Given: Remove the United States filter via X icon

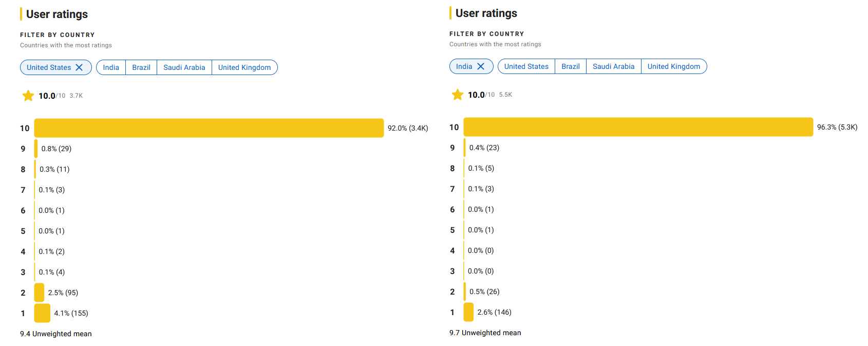Looking at the screenshot, I should [79, 67].
